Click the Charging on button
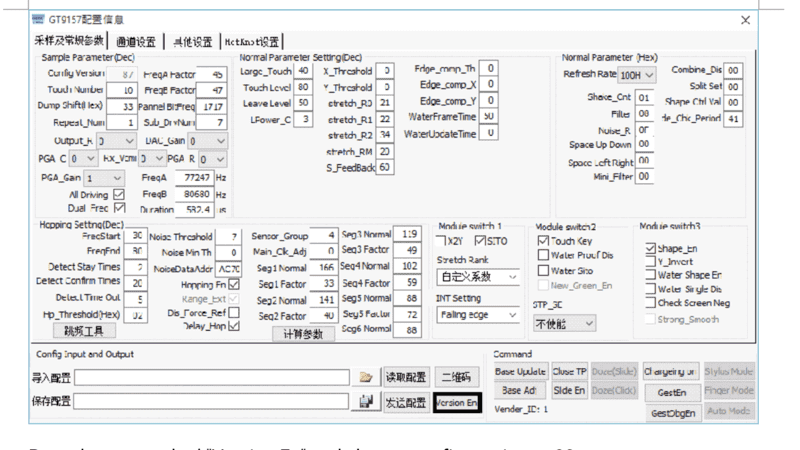The image size is (800, 450). 670,371
